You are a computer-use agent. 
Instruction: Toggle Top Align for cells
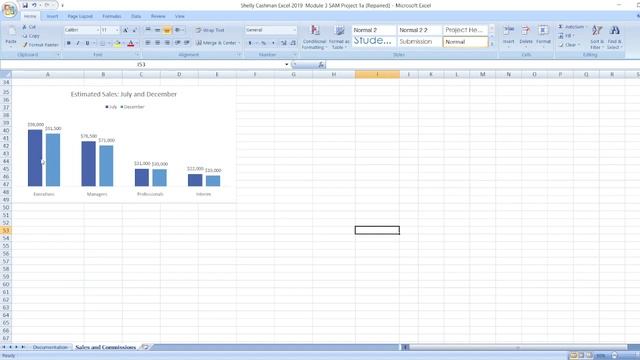[x=148, y=30]
